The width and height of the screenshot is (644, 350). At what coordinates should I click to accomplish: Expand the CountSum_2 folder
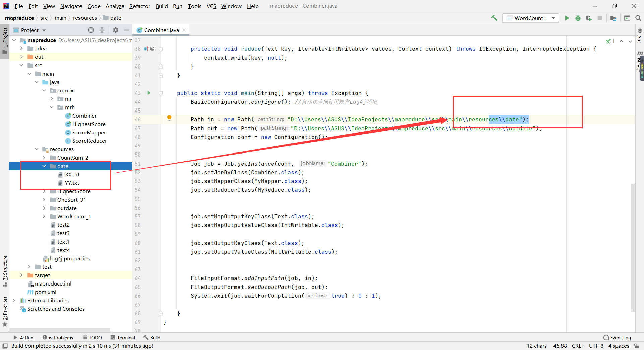coord(44,158)
